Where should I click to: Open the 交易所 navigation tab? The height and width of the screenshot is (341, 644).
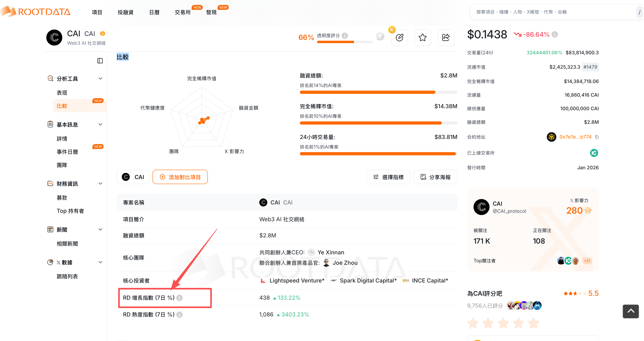point(182,12)
